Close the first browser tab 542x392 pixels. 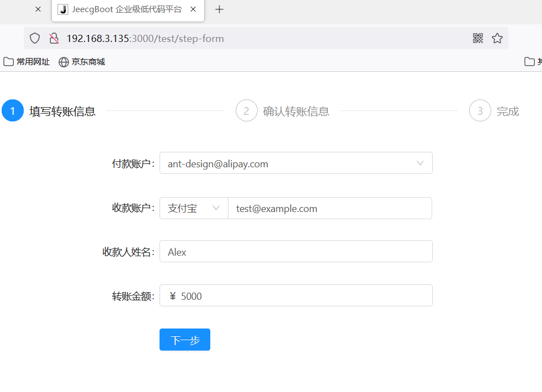(38, 9)
